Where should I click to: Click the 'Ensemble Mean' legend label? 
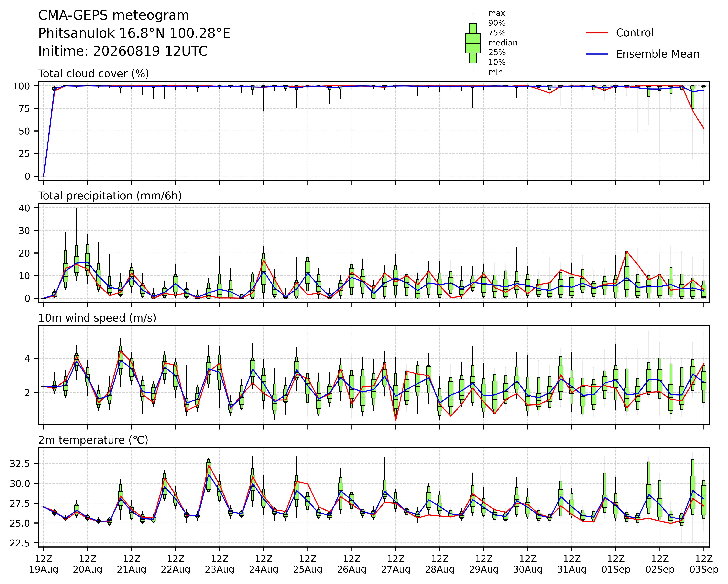[657, 54]
